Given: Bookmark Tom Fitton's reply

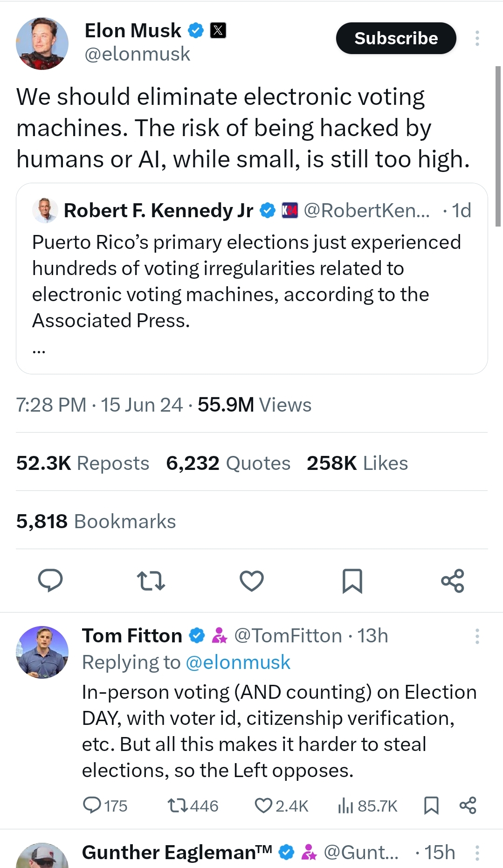Looking at the screenshot, I should pos(431,805).
